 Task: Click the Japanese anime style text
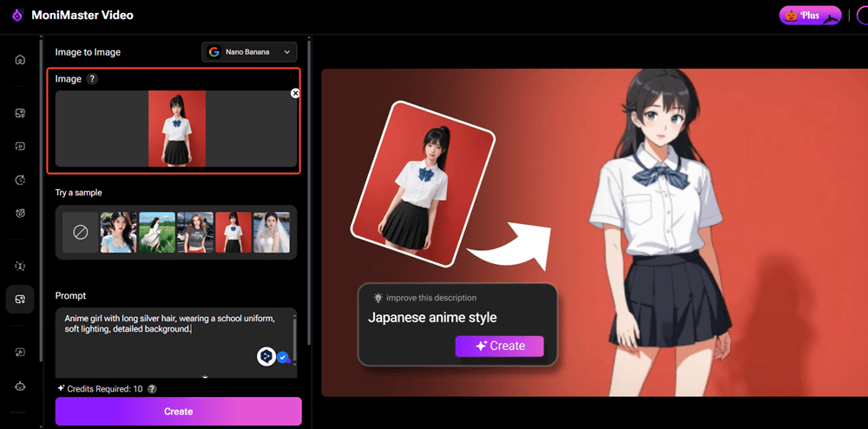click(x=432, y=318)
